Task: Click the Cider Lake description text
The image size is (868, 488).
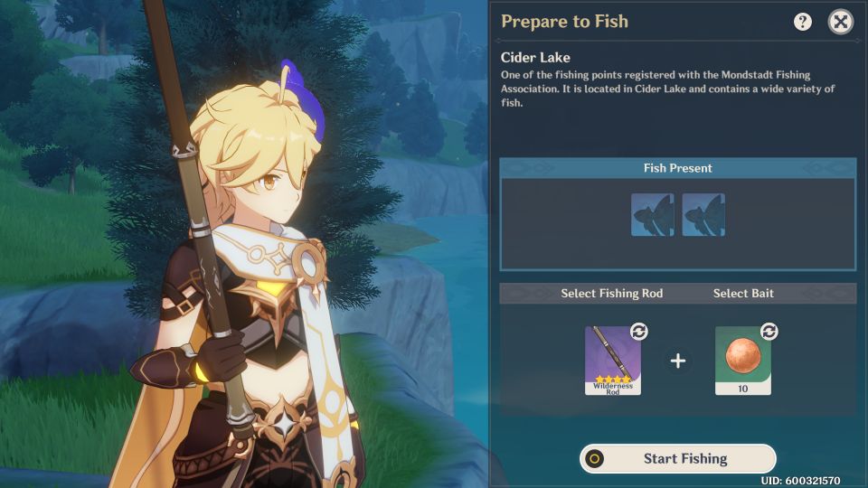Action: pos(667,89)
